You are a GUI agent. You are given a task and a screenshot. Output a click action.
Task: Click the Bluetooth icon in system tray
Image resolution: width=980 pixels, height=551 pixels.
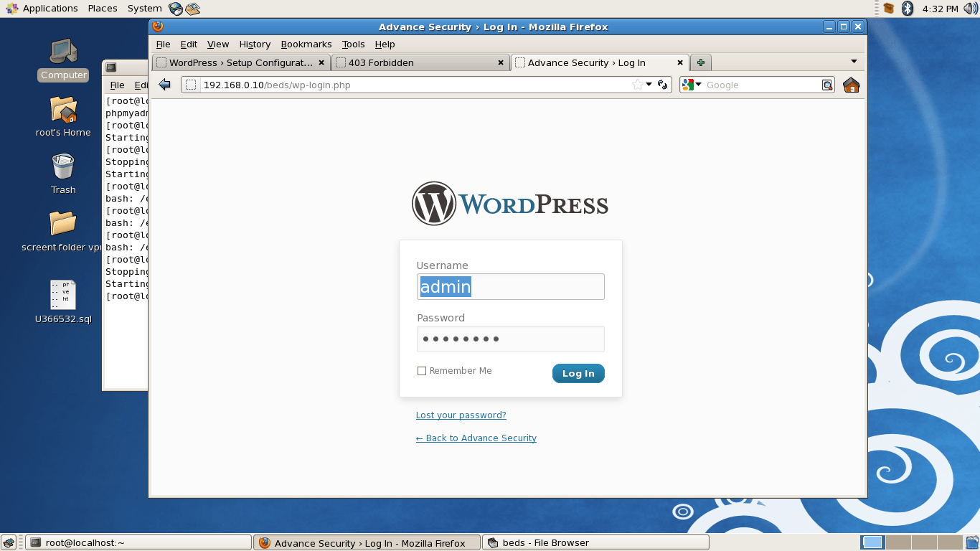pyautogui.click(x=907, y=9)
